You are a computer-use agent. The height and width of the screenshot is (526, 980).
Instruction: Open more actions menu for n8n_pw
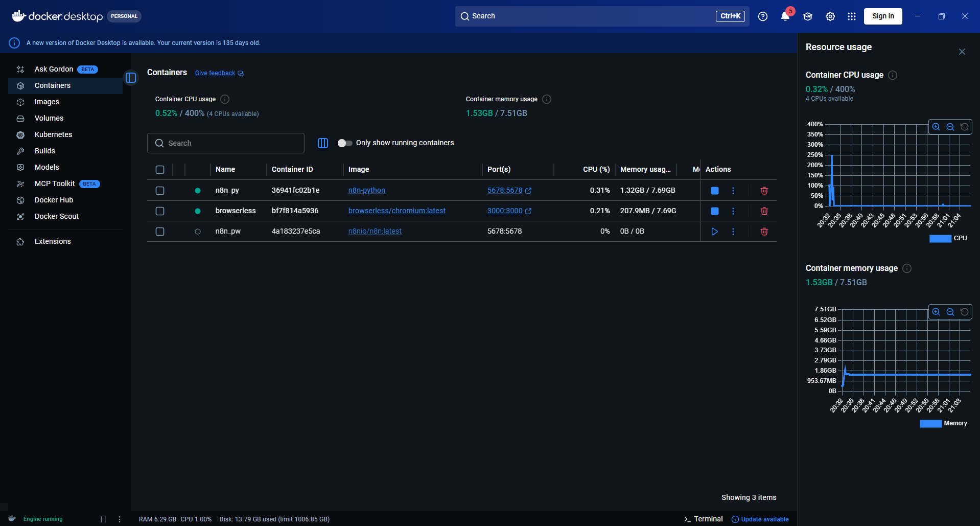tap(733, 232)
